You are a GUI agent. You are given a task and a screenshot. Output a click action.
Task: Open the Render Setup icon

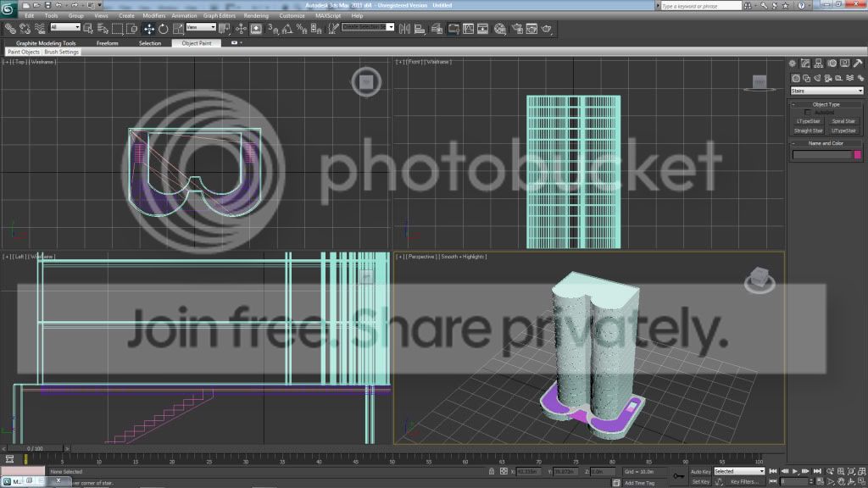517,29
